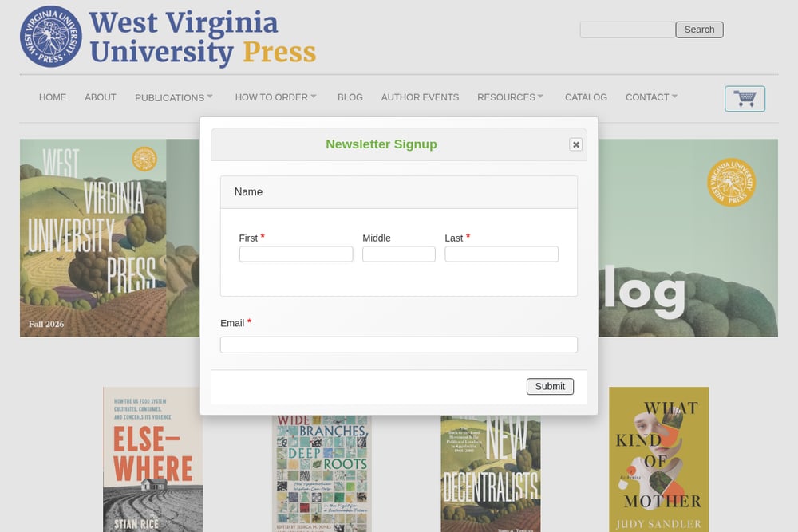Click the Search button
This screenshot has width=798, height=532.
click(x=699, y=30)
